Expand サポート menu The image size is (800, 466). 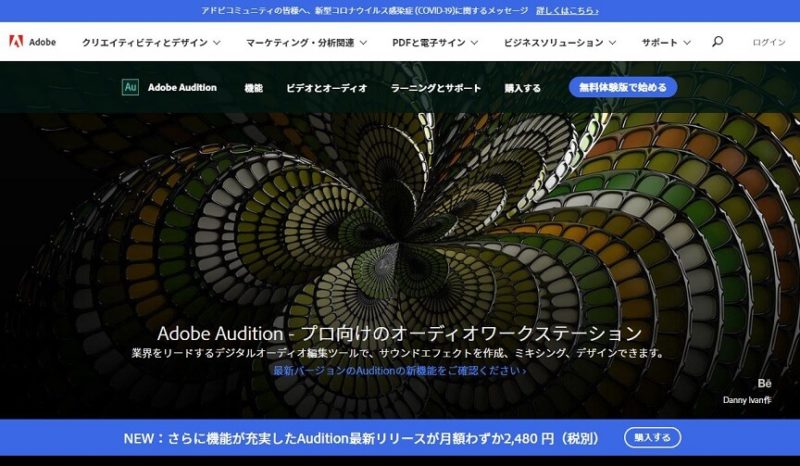click(x=666, y=42)
